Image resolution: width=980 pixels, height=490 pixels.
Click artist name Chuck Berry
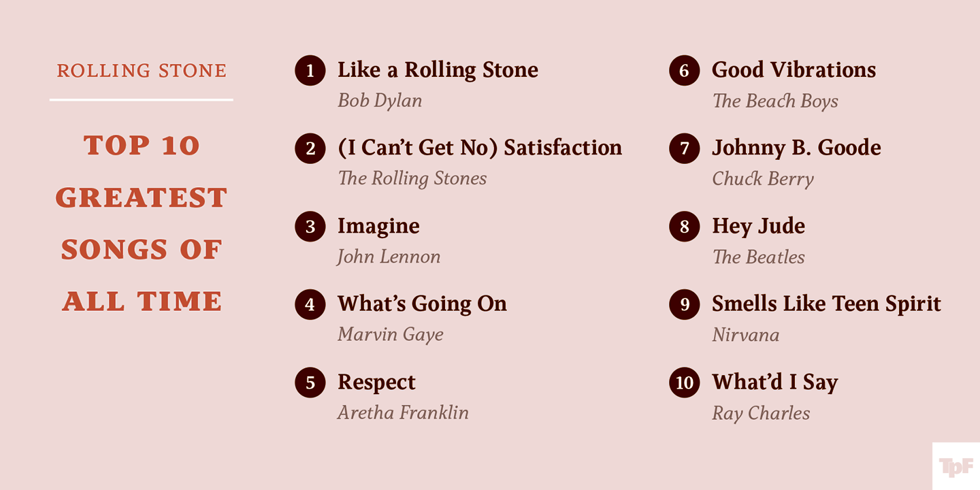tap(763, 179)
